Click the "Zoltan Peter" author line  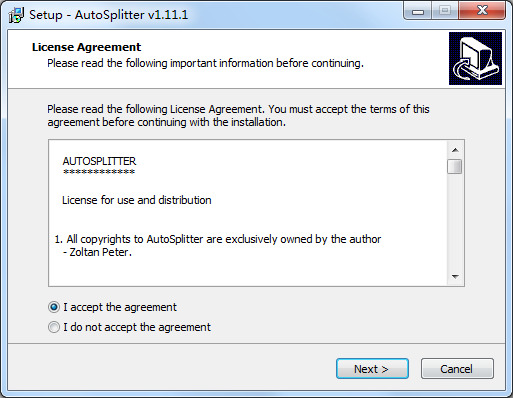click(97, 252)
